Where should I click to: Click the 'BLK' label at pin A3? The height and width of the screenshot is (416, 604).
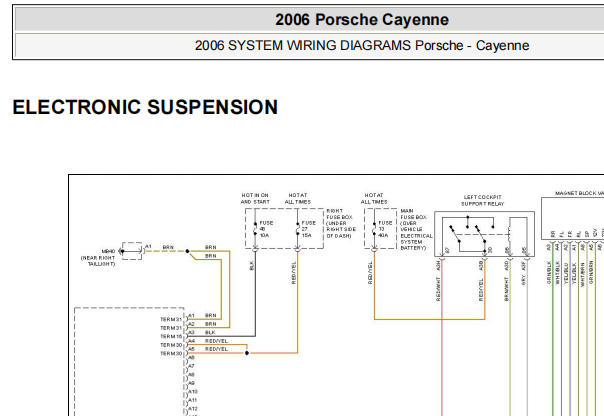210,332
